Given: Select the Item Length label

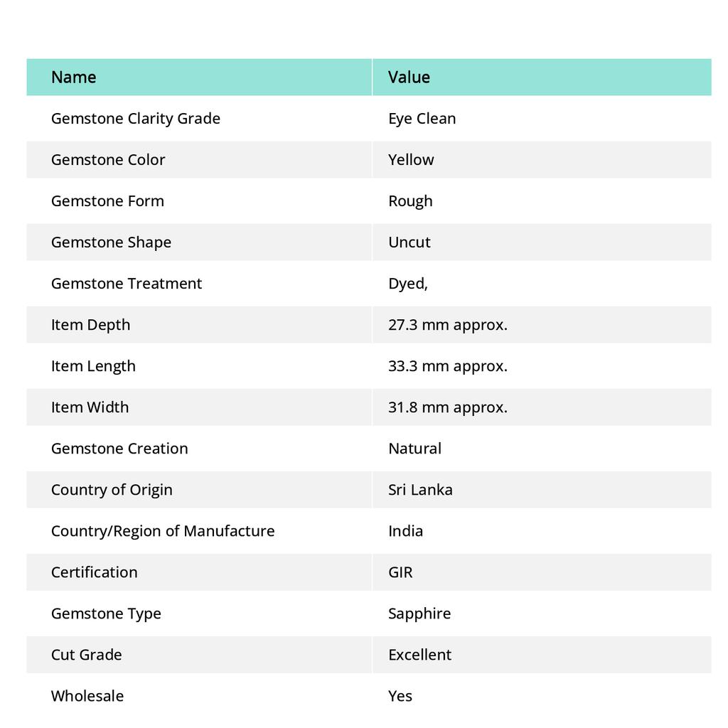Looking at the screenshot, I should click(93, 365).
